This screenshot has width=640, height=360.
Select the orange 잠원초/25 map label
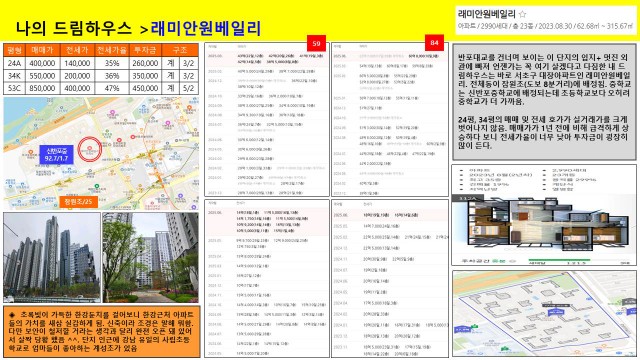click(78, 202)
